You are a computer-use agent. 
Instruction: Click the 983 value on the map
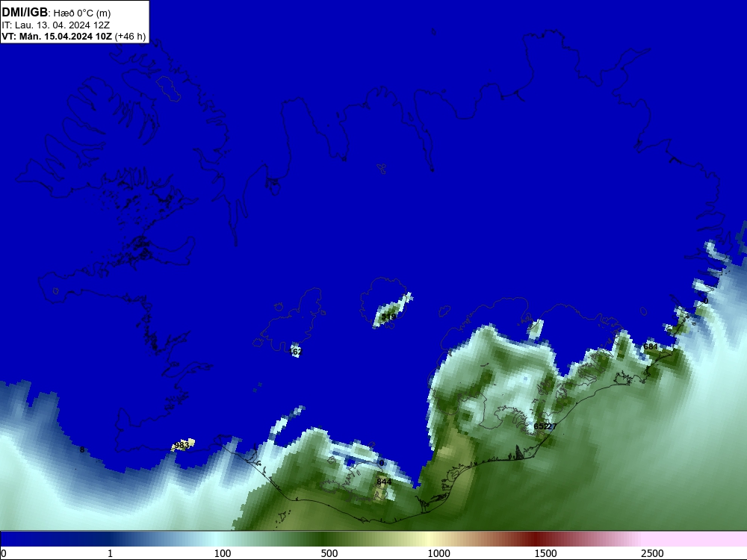point(182,445)
